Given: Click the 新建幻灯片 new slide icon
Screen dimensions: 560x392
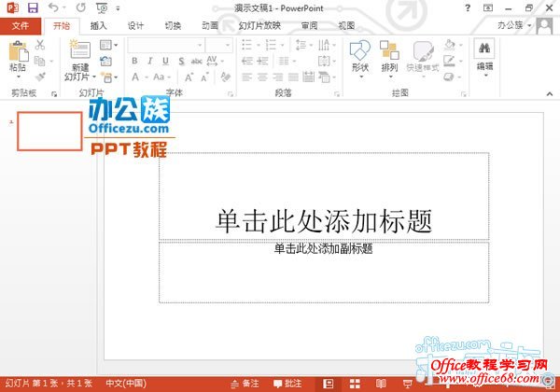Looking at the screenshot, I should click(80, 49).
